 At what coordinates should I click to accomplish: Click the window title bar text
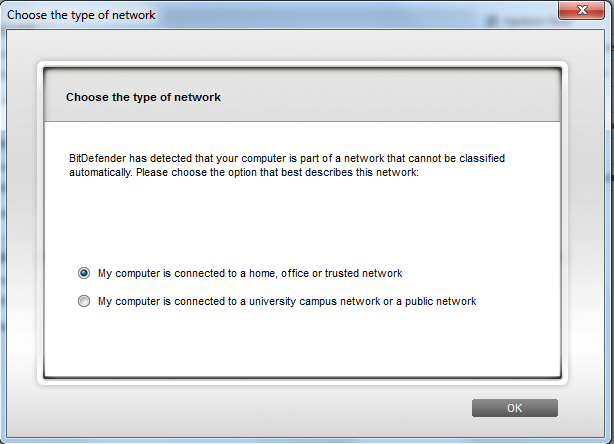[x=81, y=16]
